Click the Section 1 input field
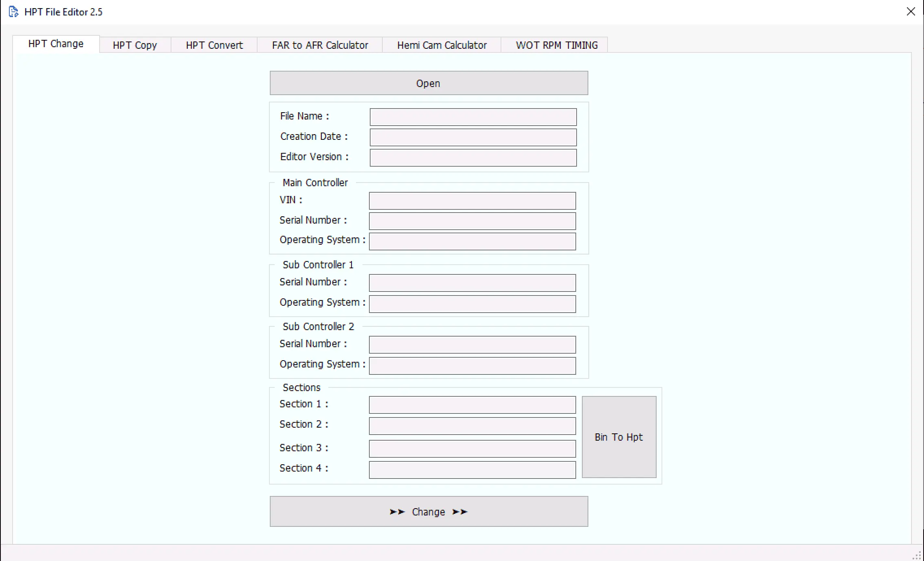 coord(472,405)
